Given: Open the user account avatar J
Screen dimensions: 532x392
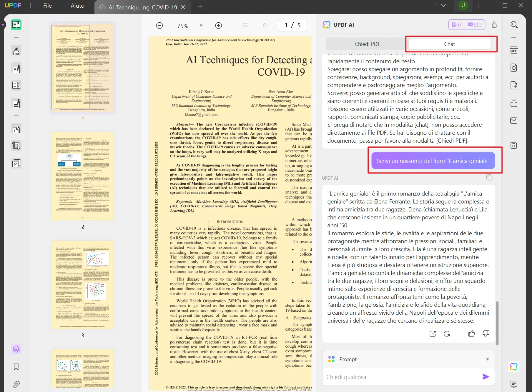Looking at the screenshot, I should (463, 5).
